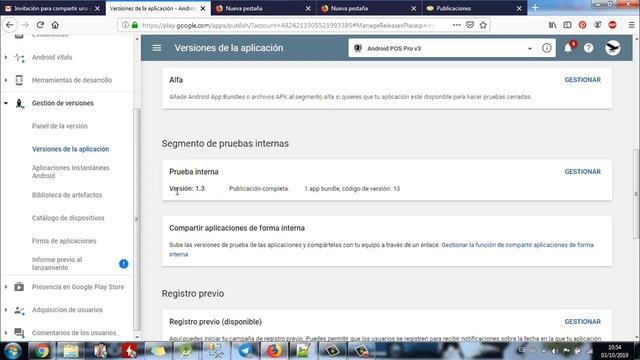
Task: Open file explorer from the taskbar
Action: pos(71,351)
